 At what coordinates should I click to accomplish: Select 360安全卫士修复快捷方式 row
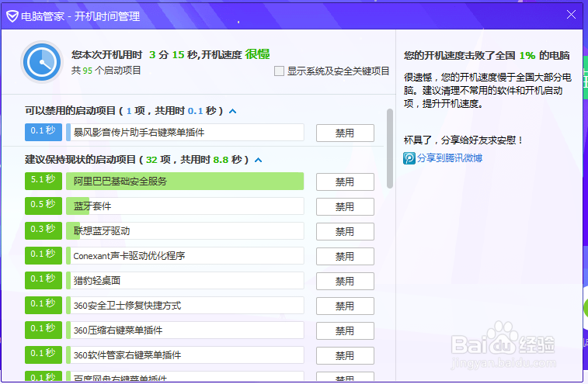[x=185, y=306]
